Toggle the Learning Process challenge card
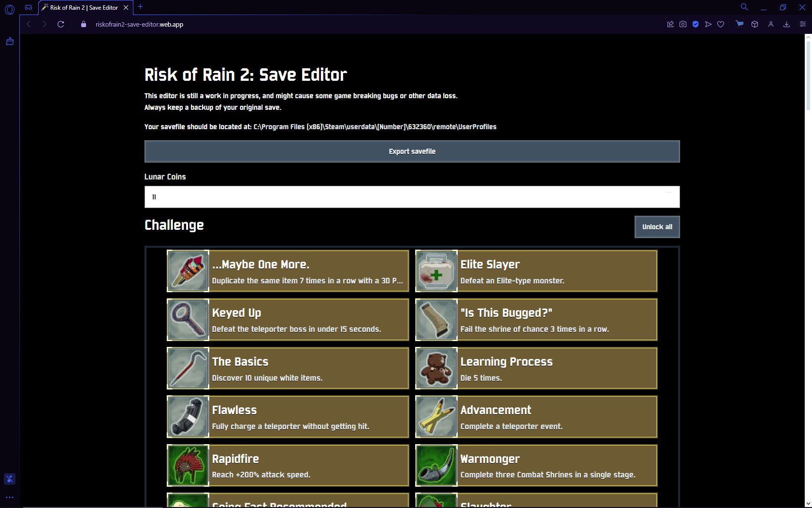Screen dimensions: 812x508 [536, 368]
